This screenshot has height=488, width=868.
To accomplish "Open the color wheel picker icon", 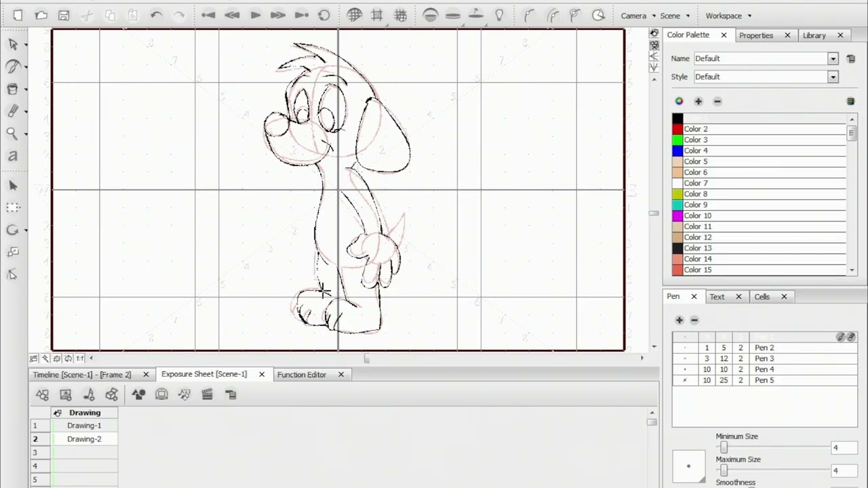I will tap(679, 102).
